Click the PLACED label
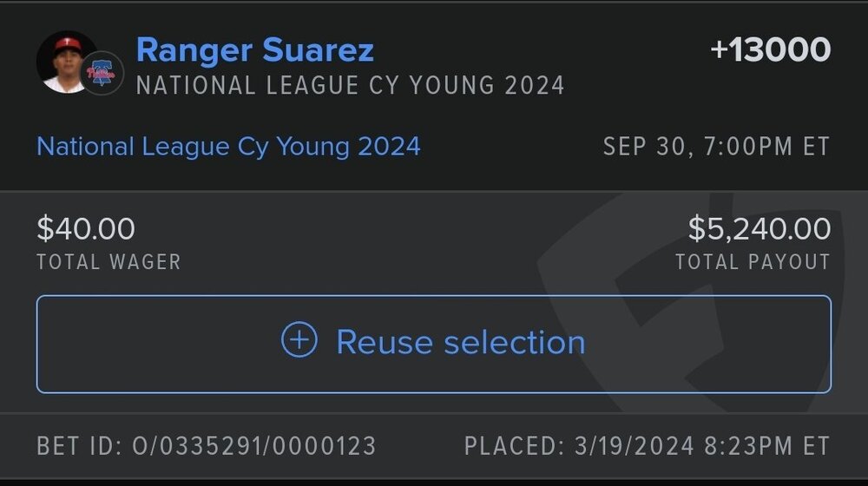868x486 pixels. [514, 446]
